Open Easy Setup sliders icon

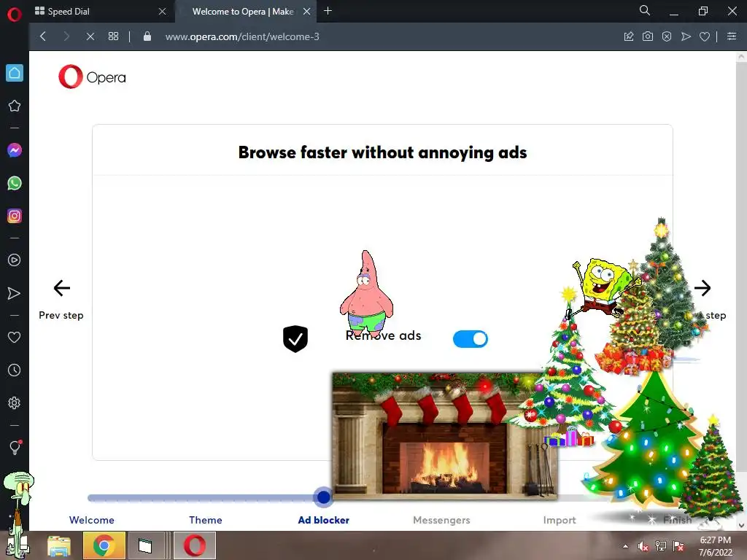click(732, 36)
